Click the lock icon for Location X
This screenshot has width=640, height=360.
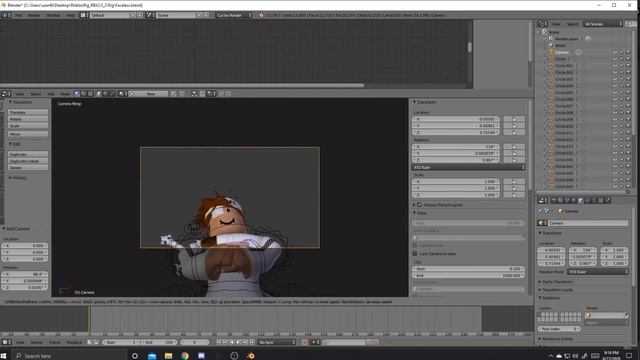point(514,119)
